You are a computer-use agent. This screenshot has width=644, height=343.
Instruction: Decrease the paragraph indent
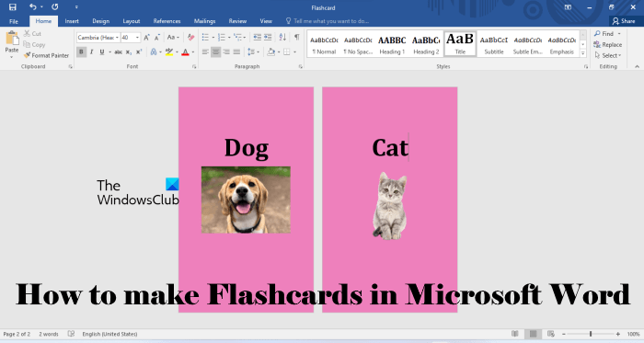tap(257, 38)
